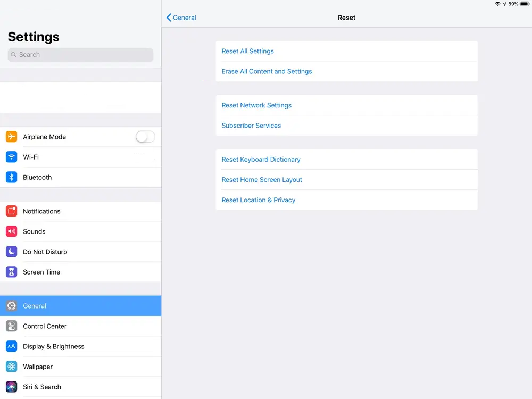Viewport: 532px width, 399px height.
Task: Toggle the Airplane Mode switch
Action: coord(145,137)
